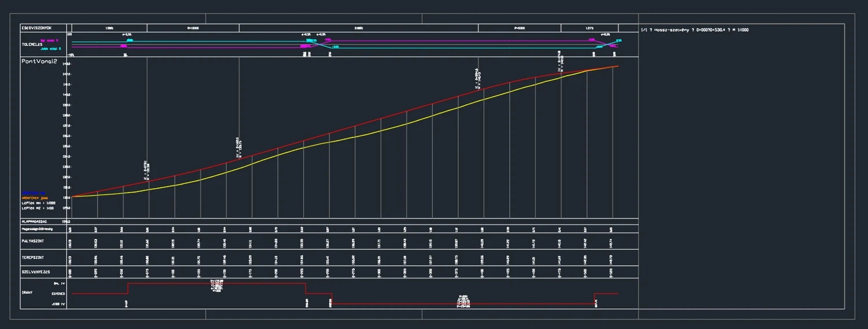This screenshot has width=868, height=329.
Task: Click the JOBB ÍV direction label
Action: [x=58, y=304]
